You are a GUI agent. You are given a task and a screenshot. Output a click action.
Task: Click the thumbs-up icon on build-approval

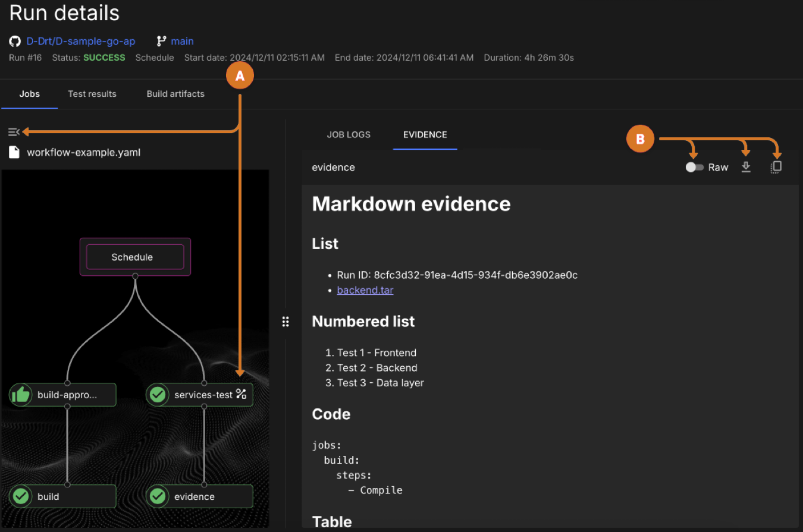21,395
